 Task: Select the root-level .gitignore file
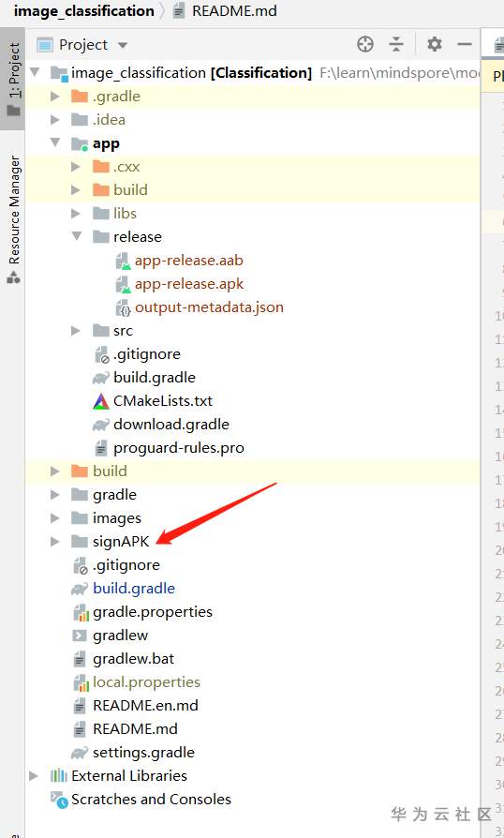pyautogui.click(x=126, y=565)
